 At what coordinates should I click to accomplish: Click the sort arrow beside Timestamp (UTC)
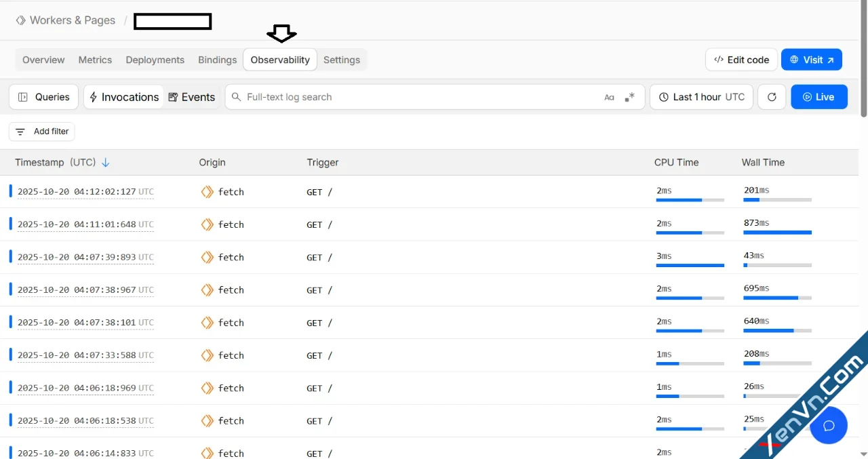[106, 163]
